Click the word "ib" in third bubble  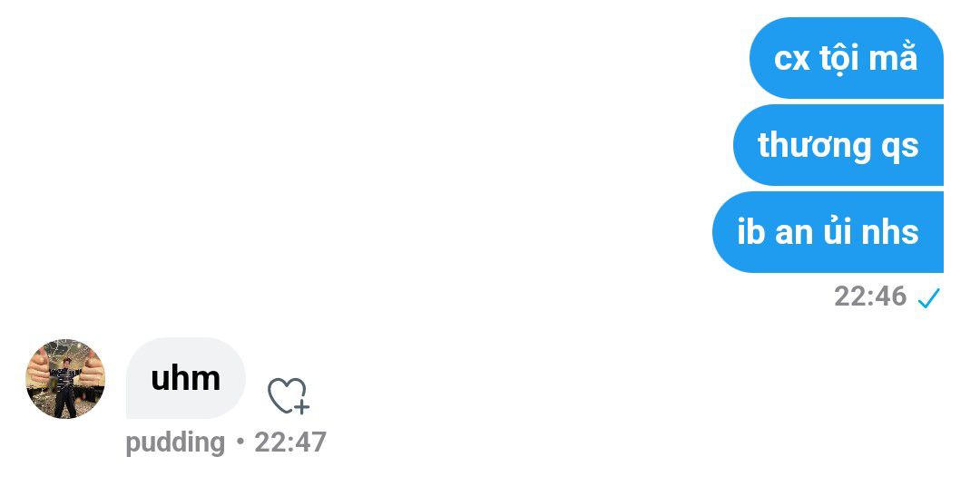point(750,232)
